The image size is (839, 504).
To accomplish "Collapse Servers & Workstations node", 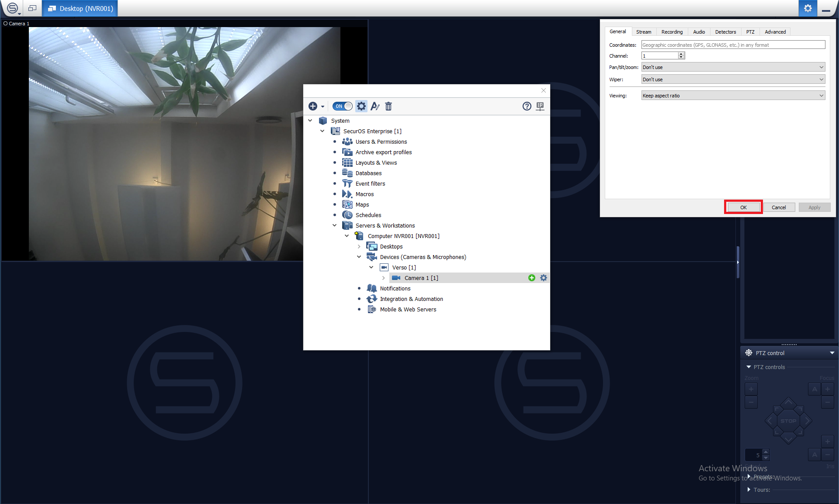I will tap(335, 225).
